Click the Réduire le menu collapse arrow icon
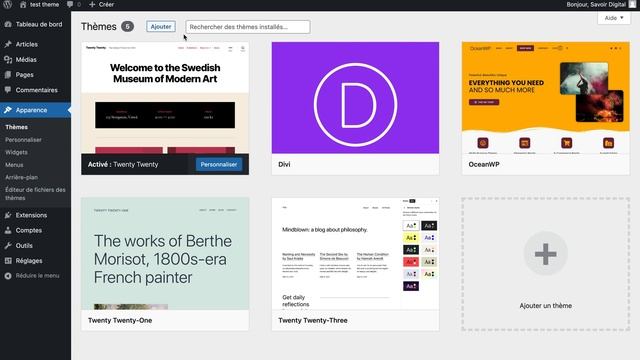The height and width of the screenshot is (360, 640). click(x=8, y=276)
